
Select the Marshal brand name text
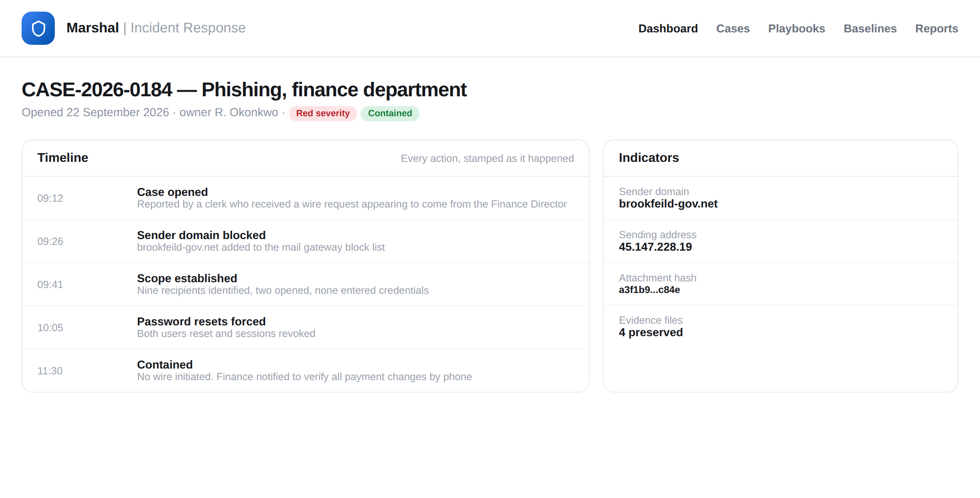[x=93, y=28]
